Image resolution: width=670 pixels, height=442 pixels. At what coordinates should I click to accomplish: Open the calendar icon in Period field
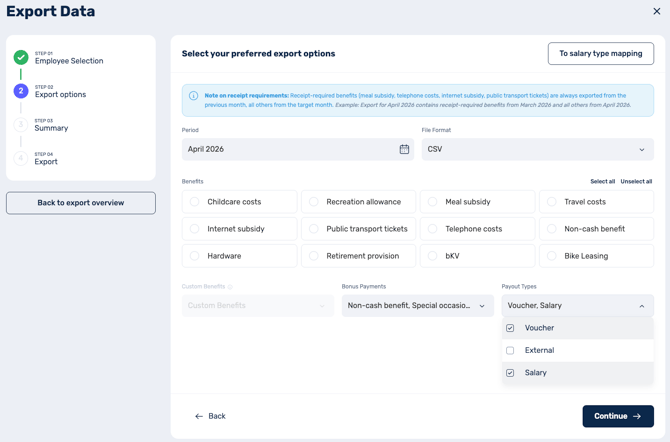tap(404, 149)
